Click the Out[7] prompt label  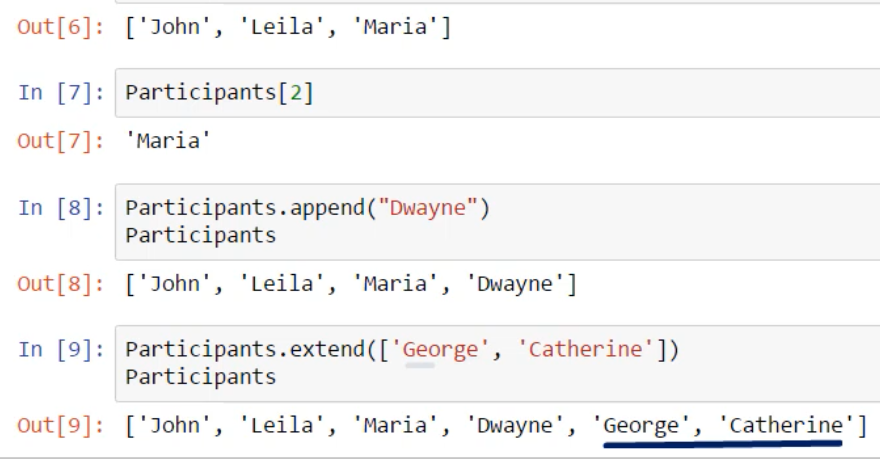click(x=60, y=140)
